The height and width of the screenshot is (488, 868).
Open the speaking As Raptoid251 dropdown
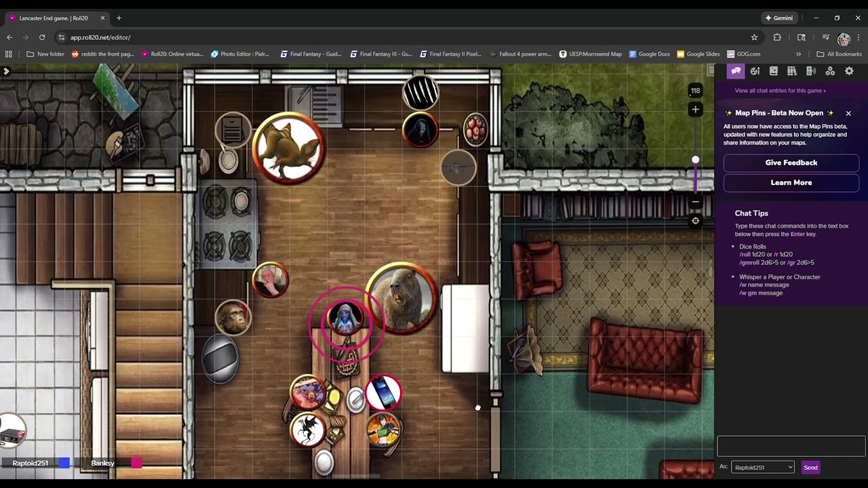click(x=762, y=467)
